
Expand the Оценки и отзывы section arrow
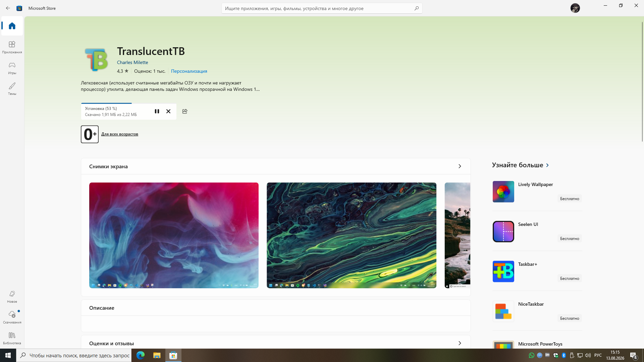tap(460, 343)
